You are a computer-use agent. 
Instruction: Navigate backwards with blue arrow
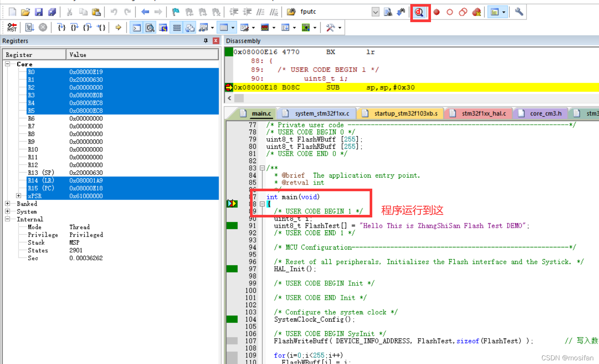coord(145,12)
